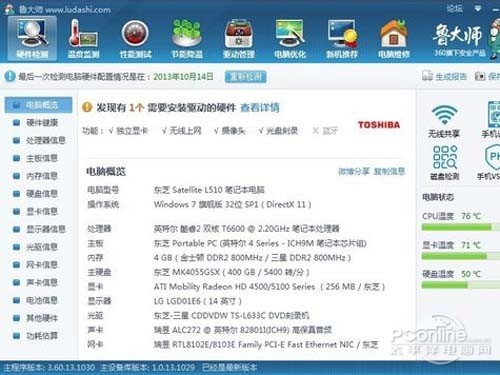Image resolution: width=500 pixels, height=375 pixels.
Task: Click 查看详情 view details link
Action: click(260, 108)
